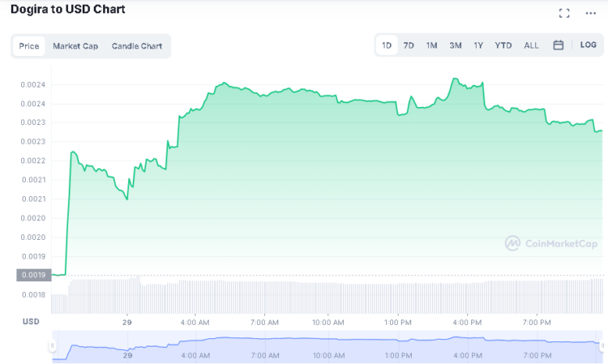The width and height of the screenshot is (608, 364).
Task: Click the volume bars area
Action: click(x=324, y=297)
